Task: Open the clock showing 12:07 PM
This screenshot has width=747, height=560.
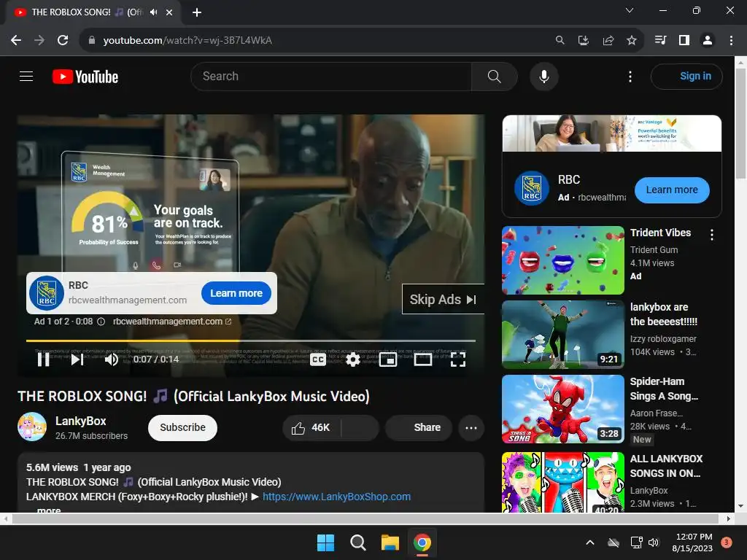Action: 692,542
